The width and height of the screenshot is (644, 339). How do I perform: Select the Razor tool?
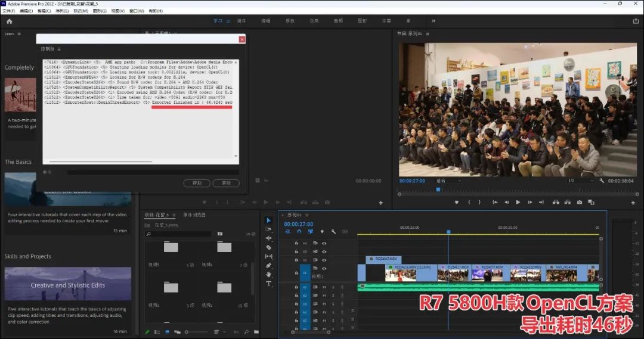pos(268,247)
